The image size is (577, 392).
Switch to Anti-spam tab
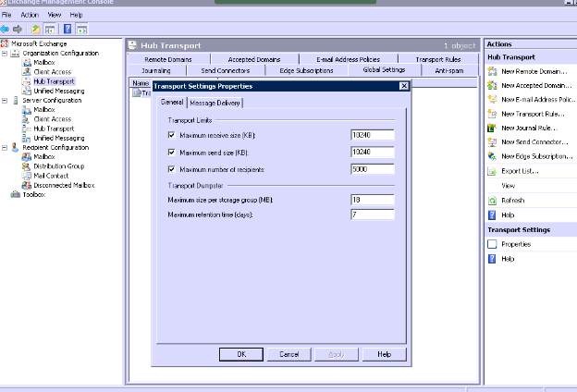(x=449, y=70)
